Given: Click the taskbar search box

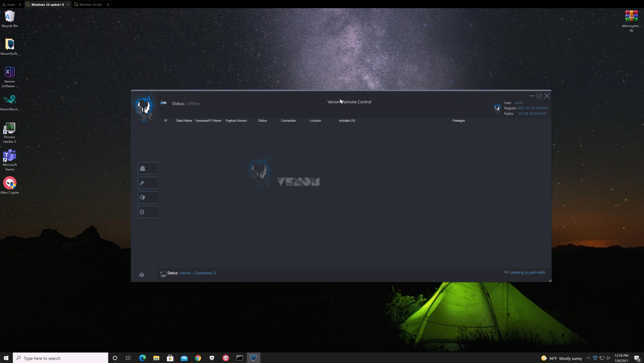Looking at the screenshot, I should pos(61,358).
